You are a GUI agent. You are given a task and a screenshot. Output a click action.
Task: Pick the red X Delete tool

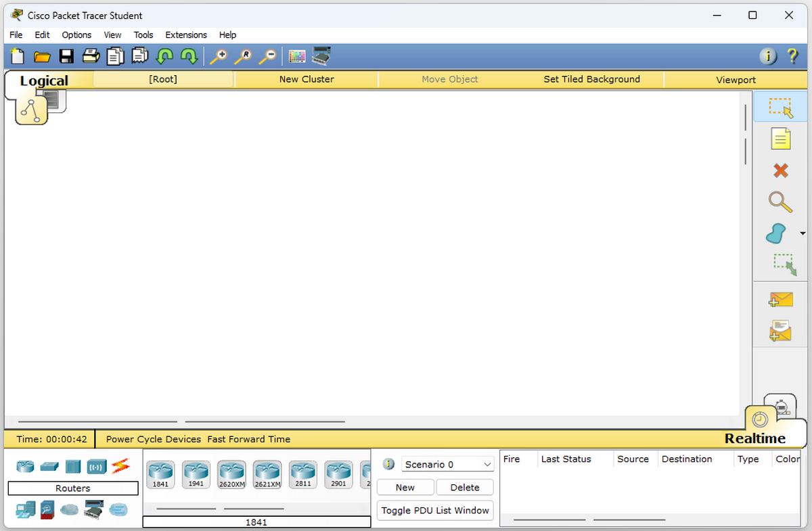click(x=780, y=170)
